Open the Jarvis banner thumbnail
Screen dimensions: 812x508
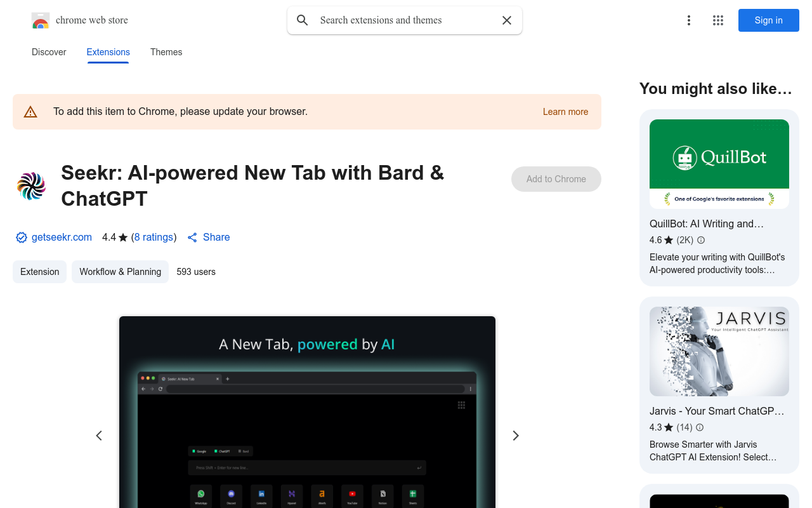coord(719,352)
